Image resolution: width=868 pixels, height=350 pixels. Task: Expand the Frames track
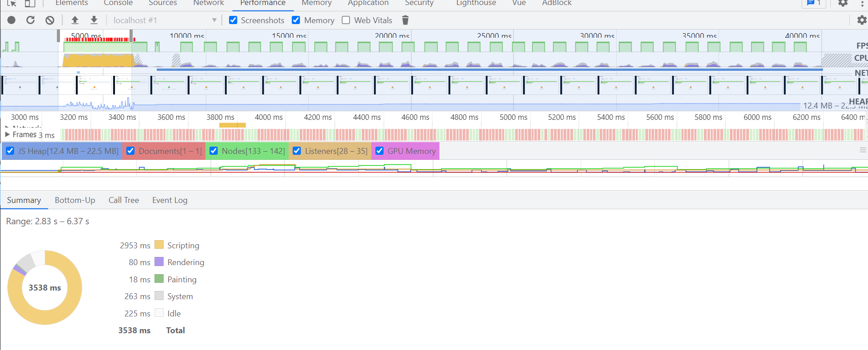click(7, 134)
